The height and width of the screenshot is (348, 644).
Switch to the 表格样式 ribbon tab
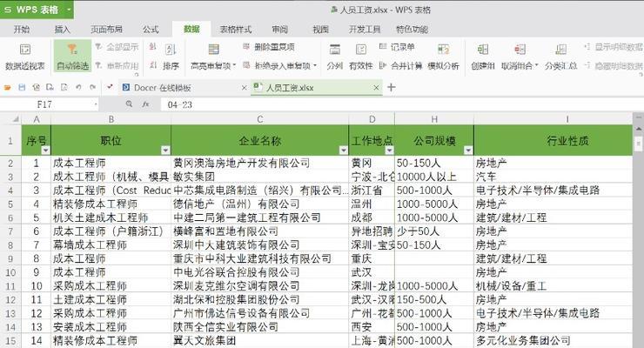[x=235, y=29]
